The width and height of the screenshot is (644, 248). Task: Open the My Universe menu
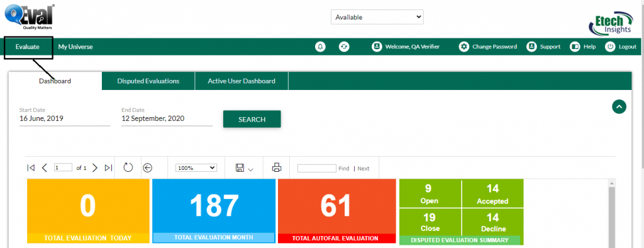[x=75, y=47]
